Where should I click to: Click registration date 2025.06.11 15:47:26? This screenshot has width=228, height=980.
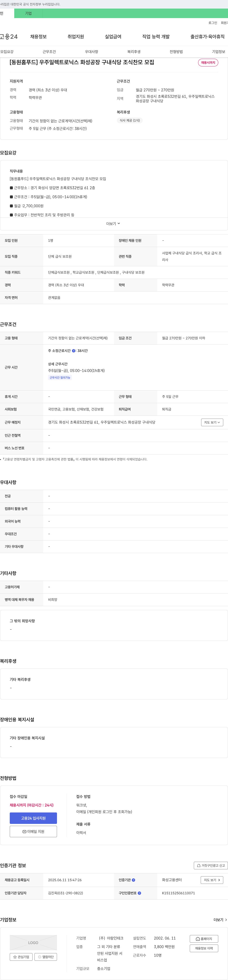pos(65,880)
